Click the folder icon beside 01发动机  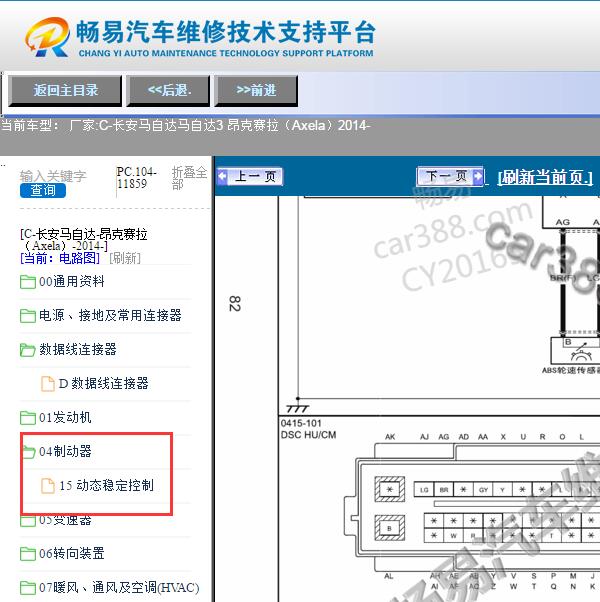(28, 418)
